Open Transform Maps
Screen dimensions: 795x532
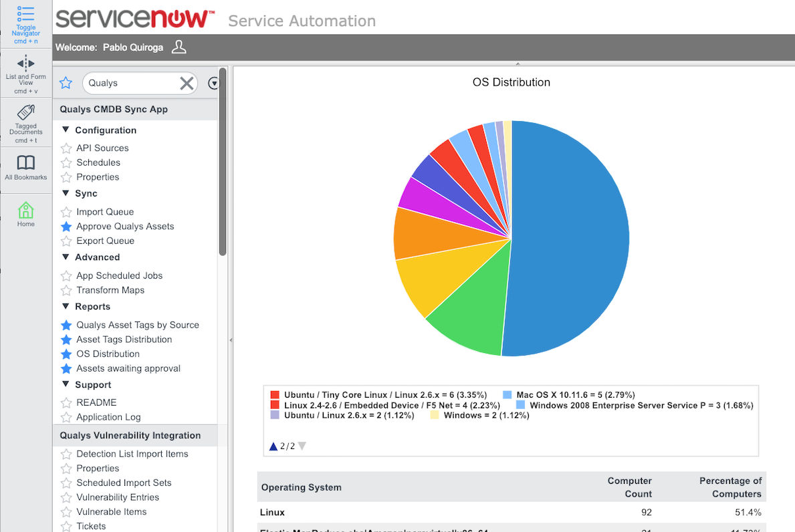[x=110, y=290]
